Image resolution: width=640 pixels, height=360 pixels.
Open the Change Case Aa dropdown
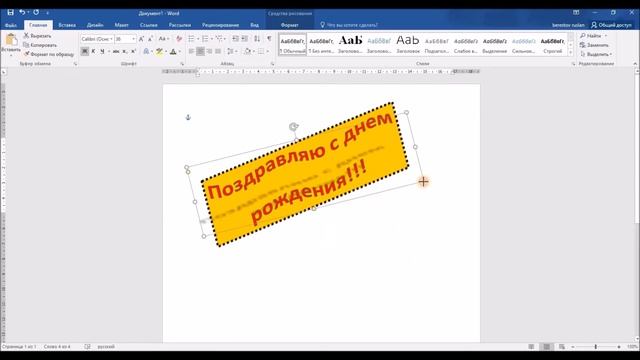pos(164,39)
